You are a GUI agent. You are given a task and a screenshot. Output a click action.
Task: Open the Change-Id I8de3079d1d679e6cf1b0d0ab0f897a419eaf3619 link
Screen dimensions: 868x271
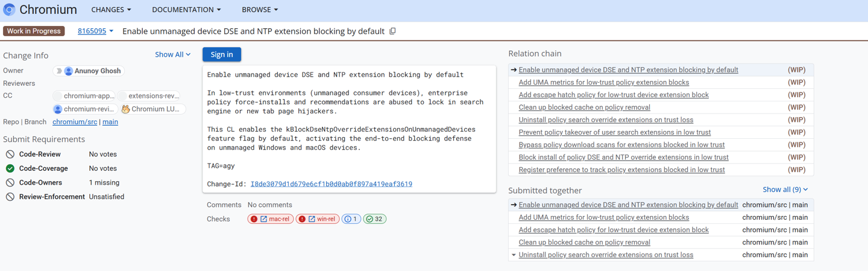coord(332,184)
